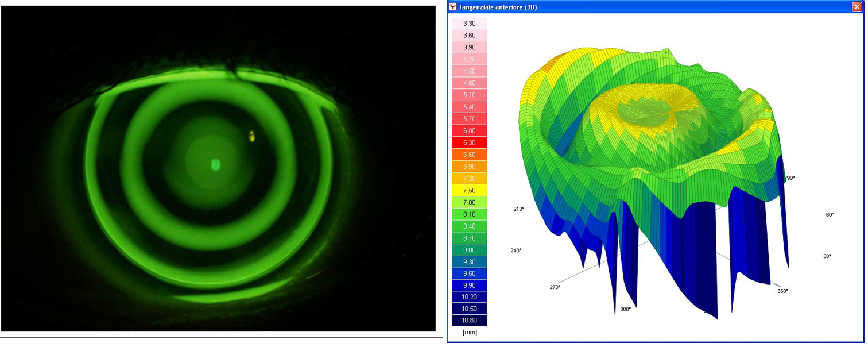Click the [mm] unit label

pos(469,333)
